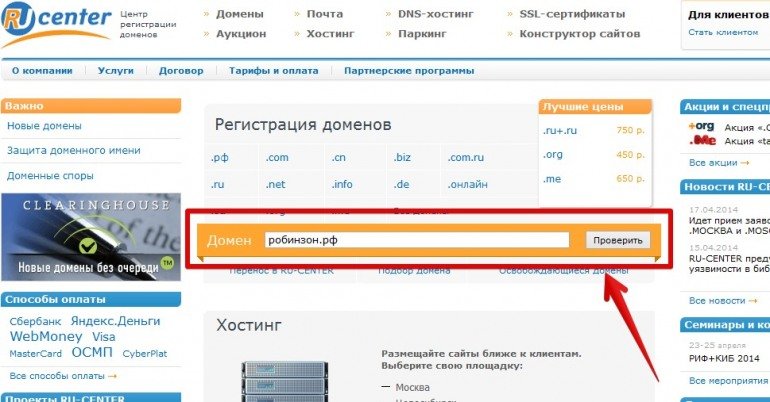The image size is (770, 402).
Task: Select the .com domain zone link
Action: point(277,157)
